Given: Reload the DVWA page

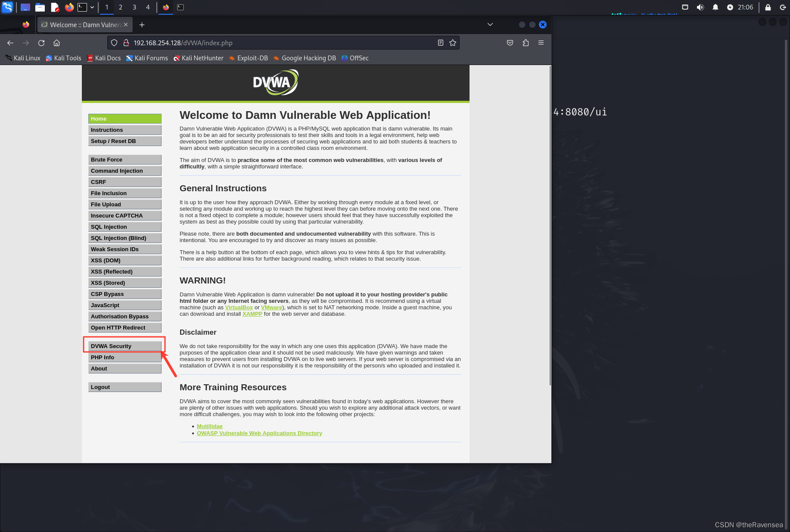Looking at the screenshot, I should click(41, 43).
